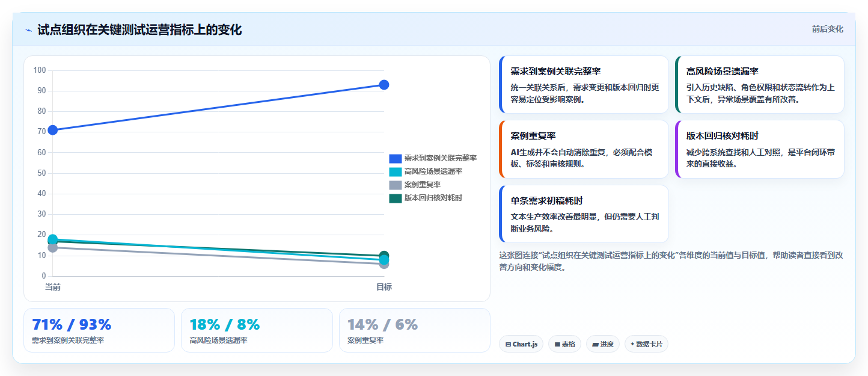Viewport: 868px width, 376px height.
Task: Click the gray 案例重复率 point at 目标
Action: click(384, 264)
